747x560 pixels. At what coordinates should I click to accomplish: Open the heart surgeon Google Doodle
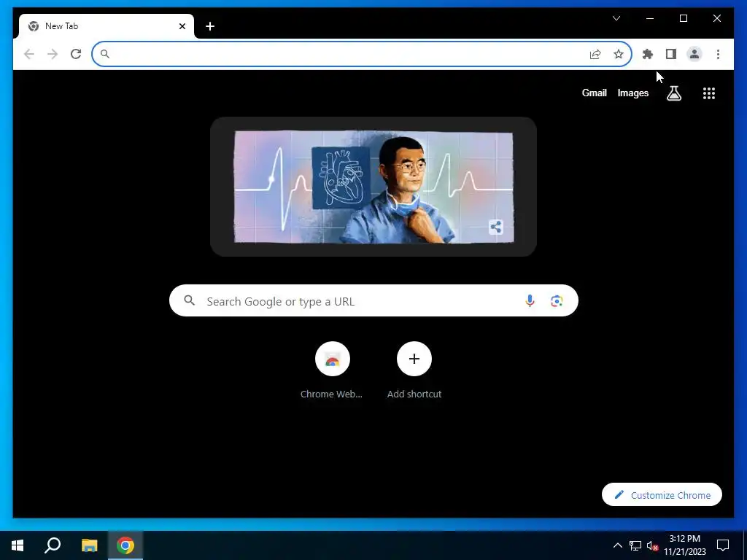pyautogui.click(x=373, y=187)
